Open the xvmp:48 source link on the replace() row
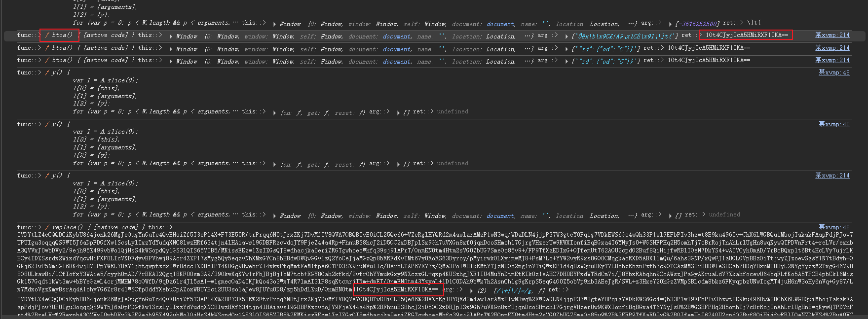 tap(834, 227)
